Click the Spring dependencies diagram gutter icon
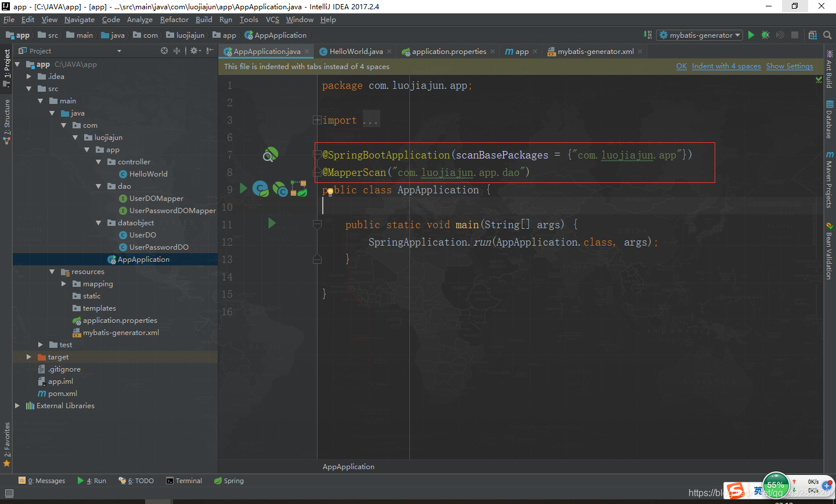 pos(299,189)
